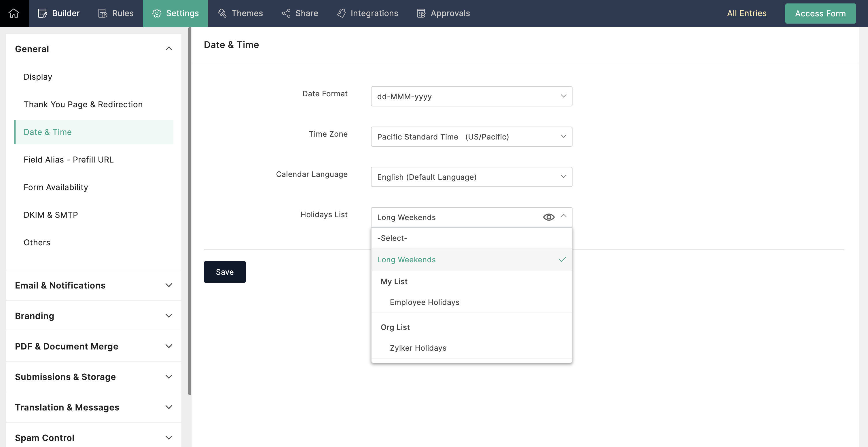The height and width of the screenshot is (447, 868).
Task: Preview holidays list with the eye icon
Action: (x=549, y=217)
